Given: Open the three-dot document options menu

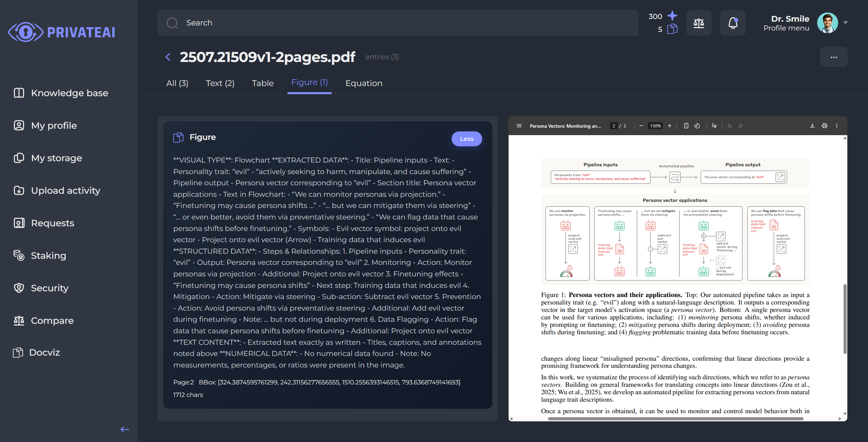Looking at the screenshot, I should point(833,57).
